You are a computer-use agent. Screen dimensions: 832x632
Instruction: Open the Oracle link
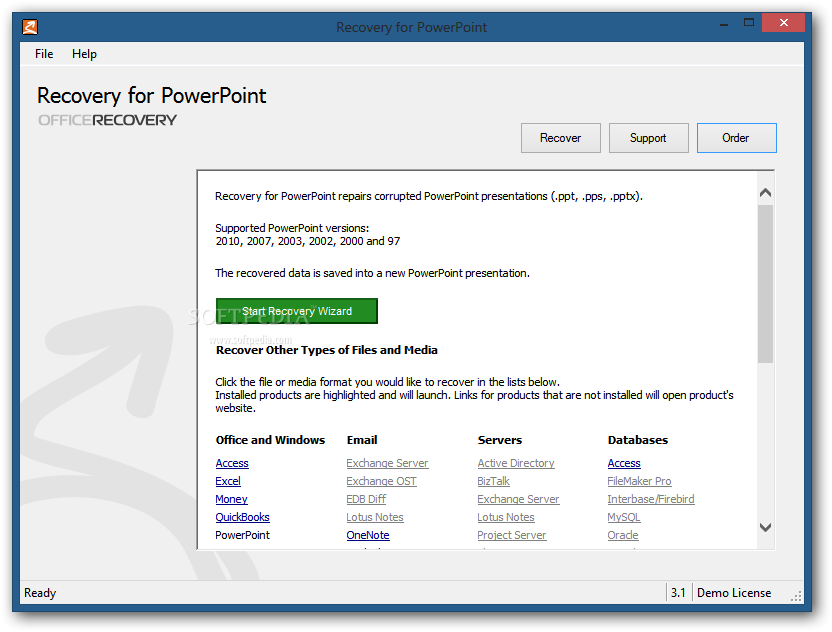623,535
